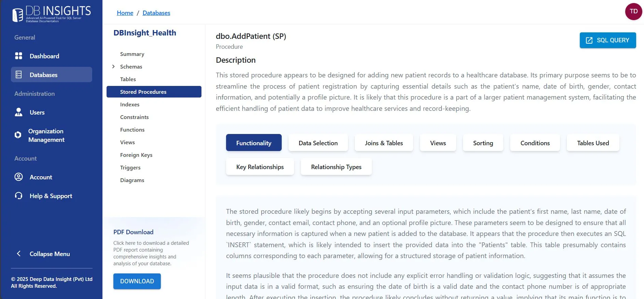This screenshot has width=644, height=299.
Task: Open the Account page
Action: [x=52, y=177]
